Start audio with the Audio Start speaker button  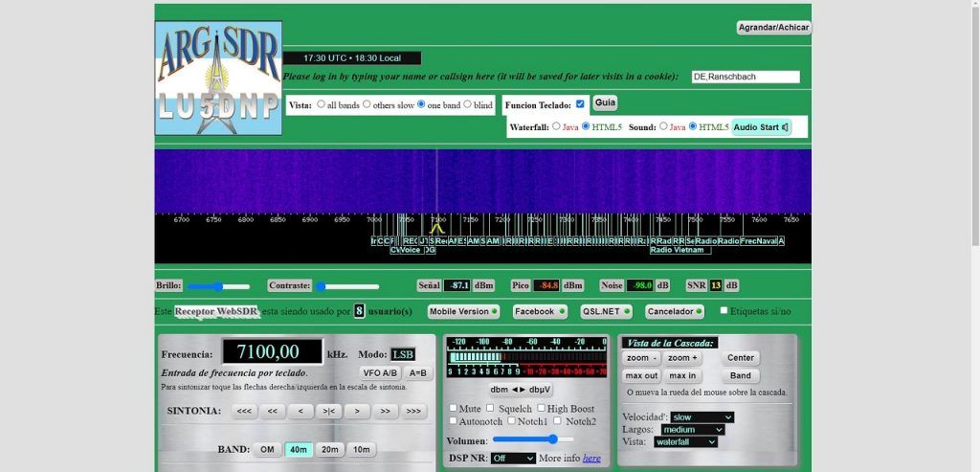761,127
